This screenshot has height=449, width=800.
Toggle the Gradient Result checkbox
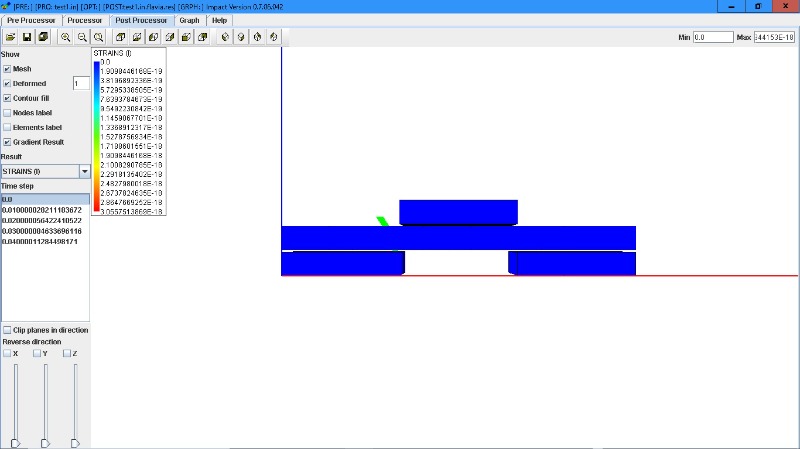(7, 142)
